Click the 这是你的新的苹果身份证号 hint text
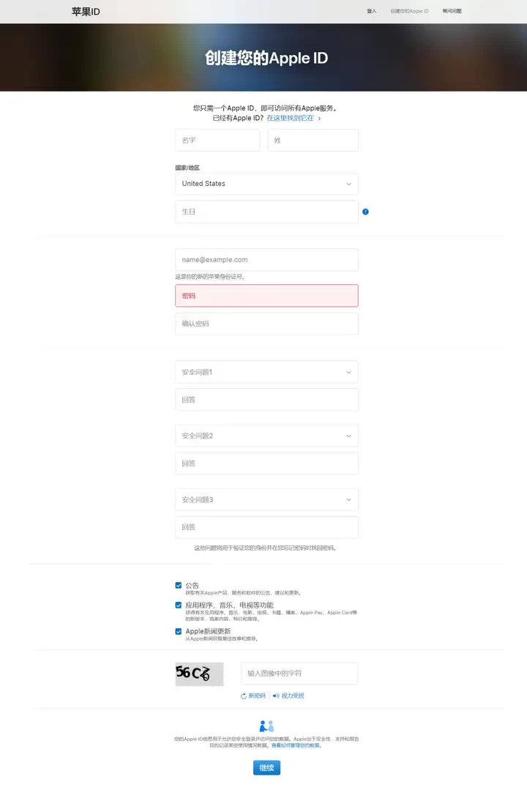 click(209, 277)
